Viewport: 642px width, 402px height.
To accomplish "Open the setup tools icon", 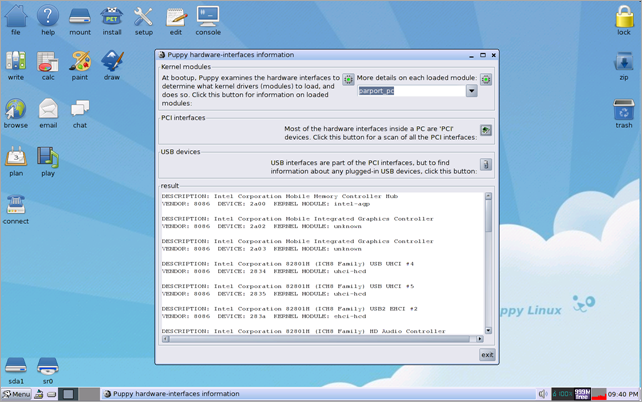I will coord(144,20).
